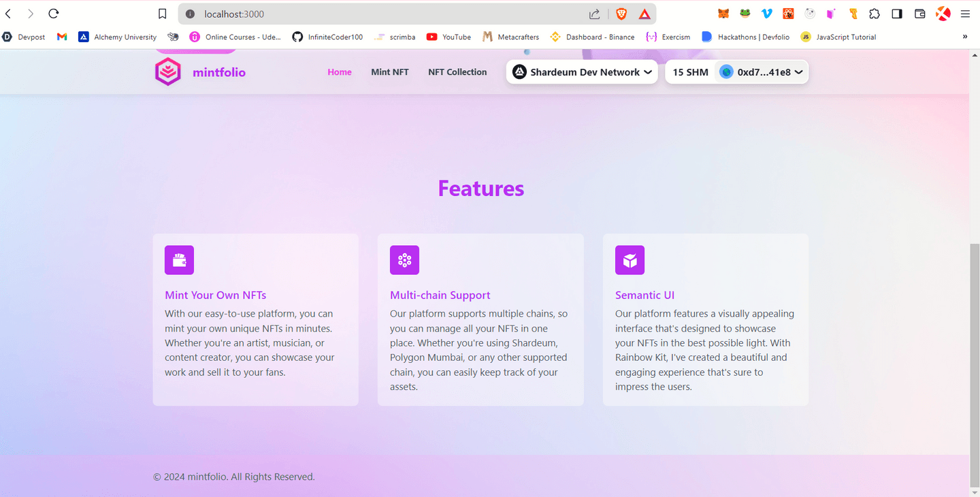Open the Mint NFT nav item
980x497 pixels.
(390, 71)
